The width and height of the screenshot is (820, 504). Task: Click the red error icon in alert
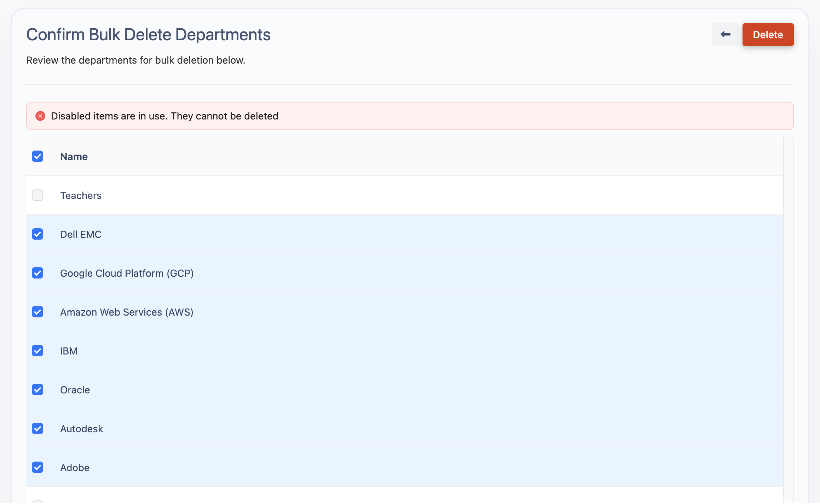tap(40, 116)
